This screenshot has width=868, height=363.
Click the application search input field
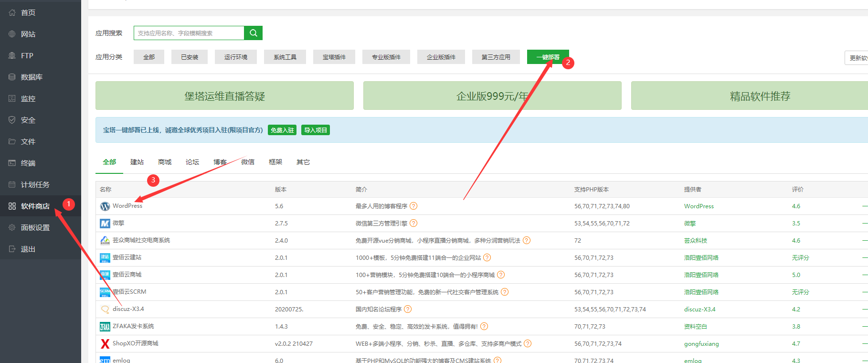pyautogui.click(x=189, y=33)
